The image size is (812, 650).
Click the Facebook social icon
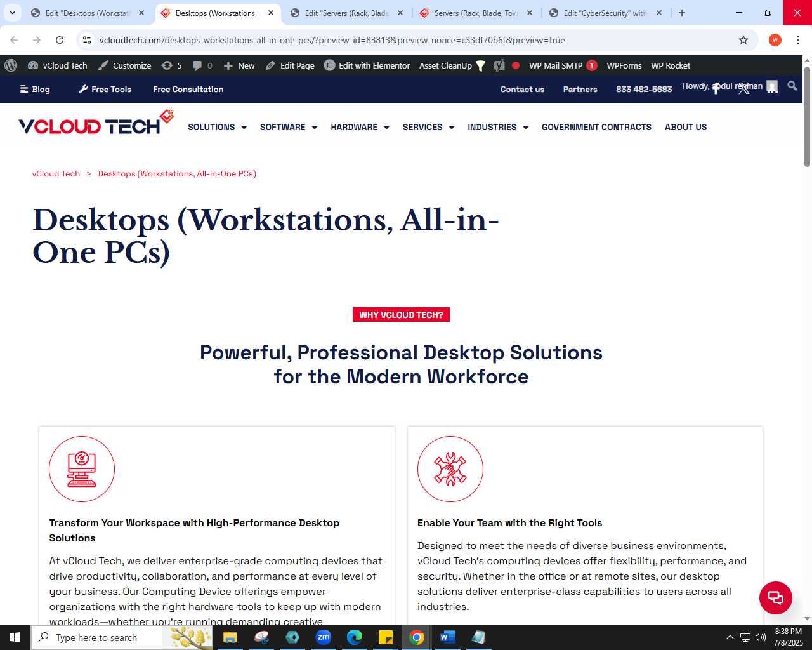coord(716,89)
